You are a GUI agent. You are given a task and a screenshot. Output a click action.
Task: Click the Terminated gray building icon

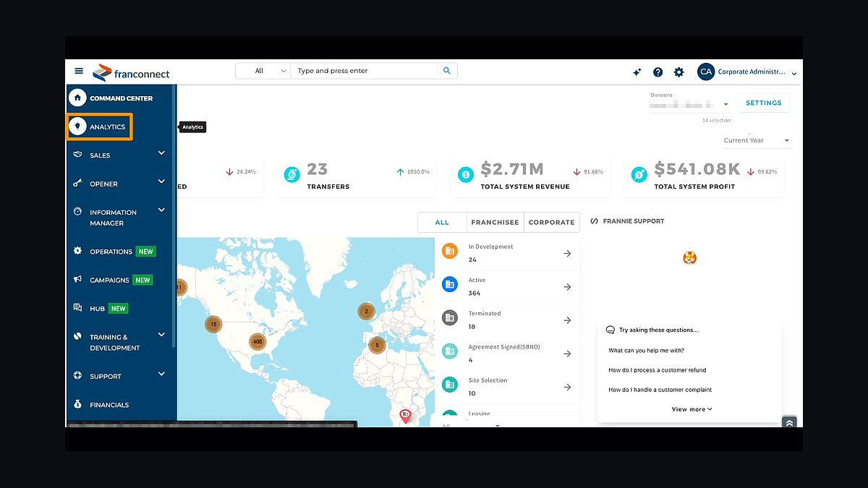click(450, 317)
